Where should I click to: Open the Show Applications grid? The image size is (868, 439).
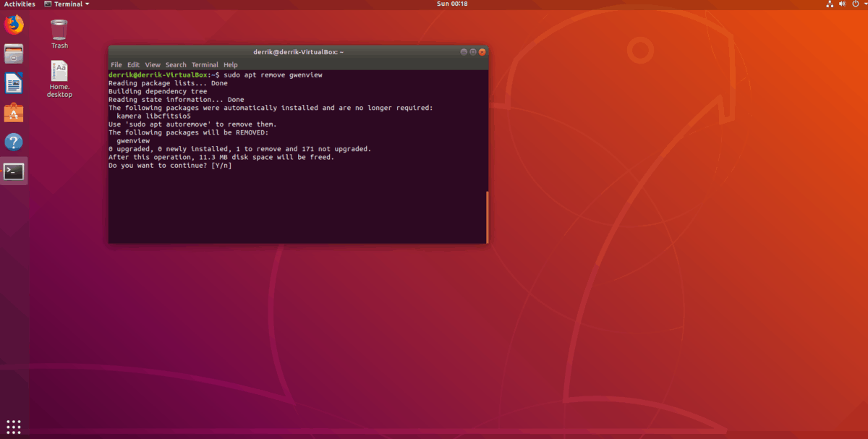coord(14,427)
